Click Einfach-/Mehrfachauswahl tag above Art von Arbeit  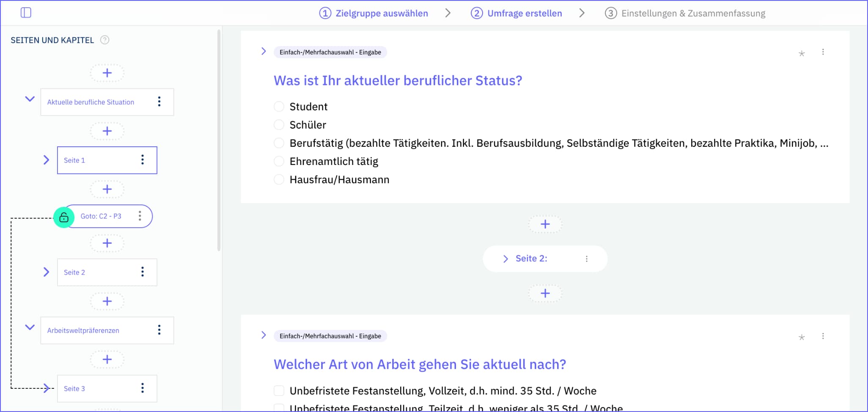click(330, 336)
